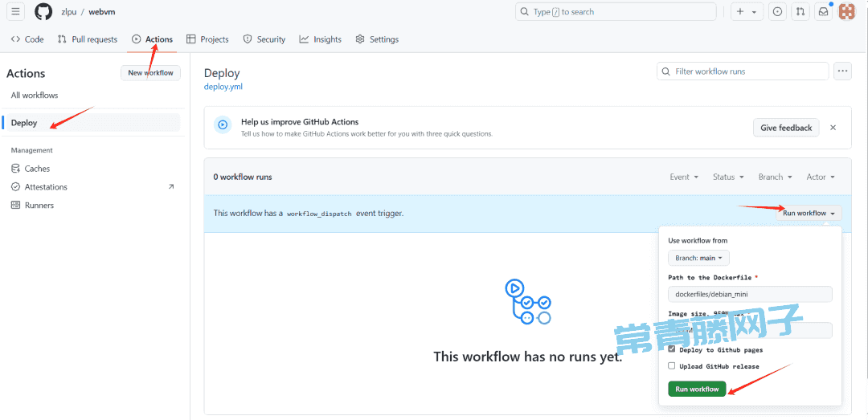Viewport: 868px width, 420px height.
Task: Click the Attestations external link arrow
Action: [x=170, y=186]
